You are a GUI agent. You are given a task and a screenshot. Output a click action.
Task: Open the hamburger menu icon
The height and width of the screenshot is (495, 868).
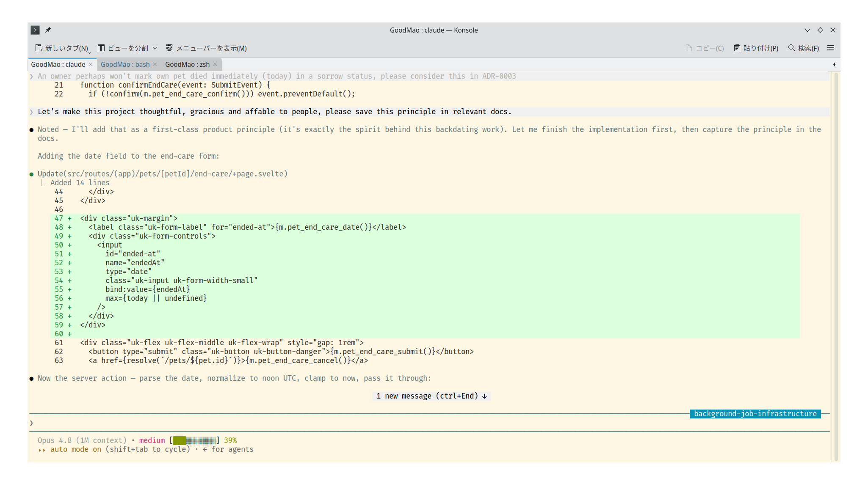(831, 48)
